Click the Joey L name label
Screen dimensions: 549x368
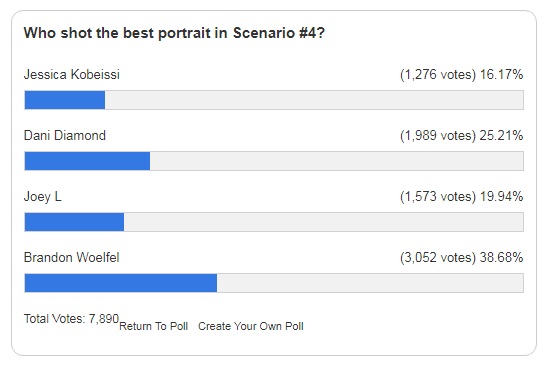[43, 196]
